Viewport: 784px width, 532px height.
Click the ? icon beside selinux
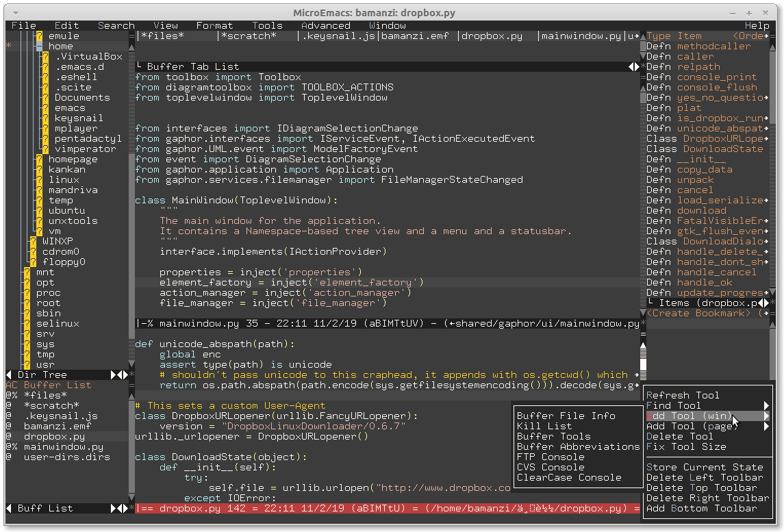point(27,324)
